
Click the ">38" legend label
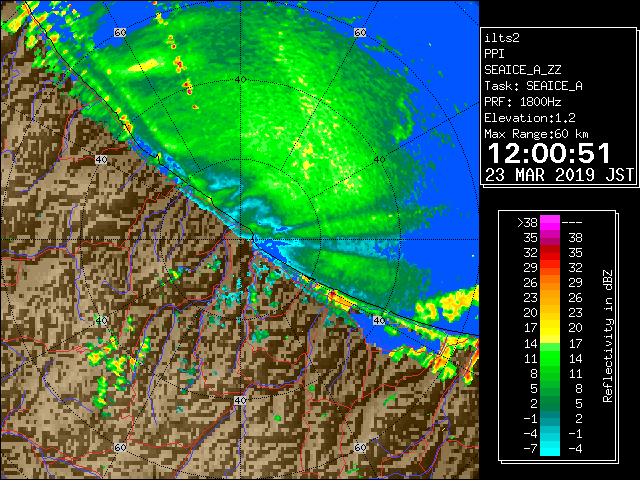point(527,223)
